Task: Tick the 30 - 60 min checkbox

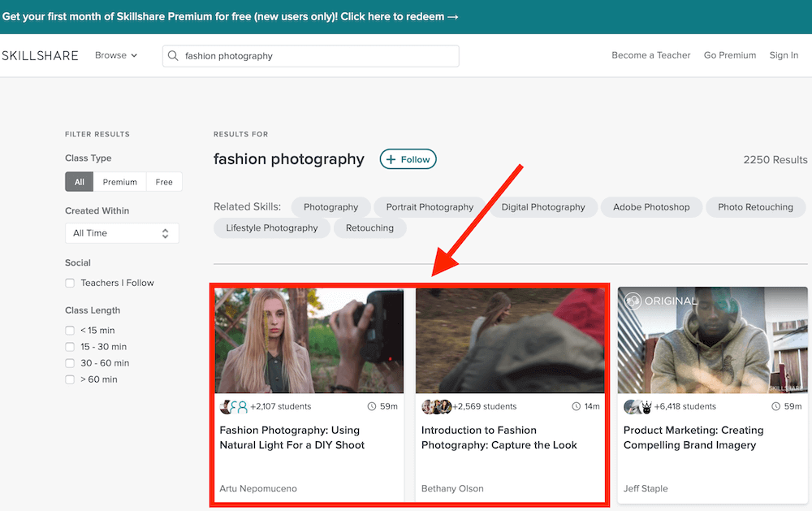Action: tap(70, 363)
